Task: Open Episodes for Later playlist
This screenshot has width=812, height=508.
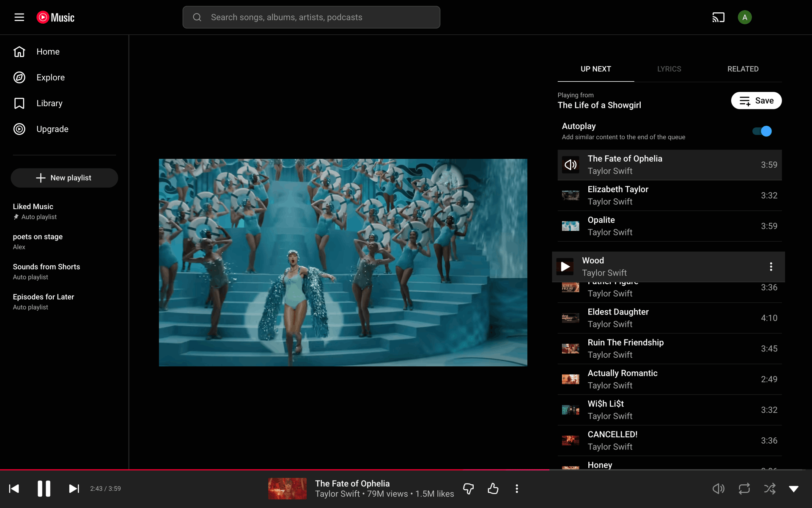Action: [64, 301]
